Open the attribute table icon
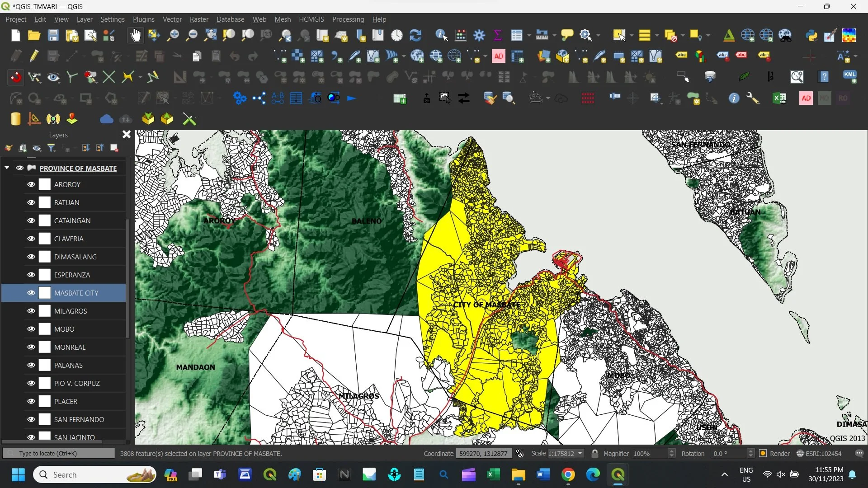 point(516,35)
